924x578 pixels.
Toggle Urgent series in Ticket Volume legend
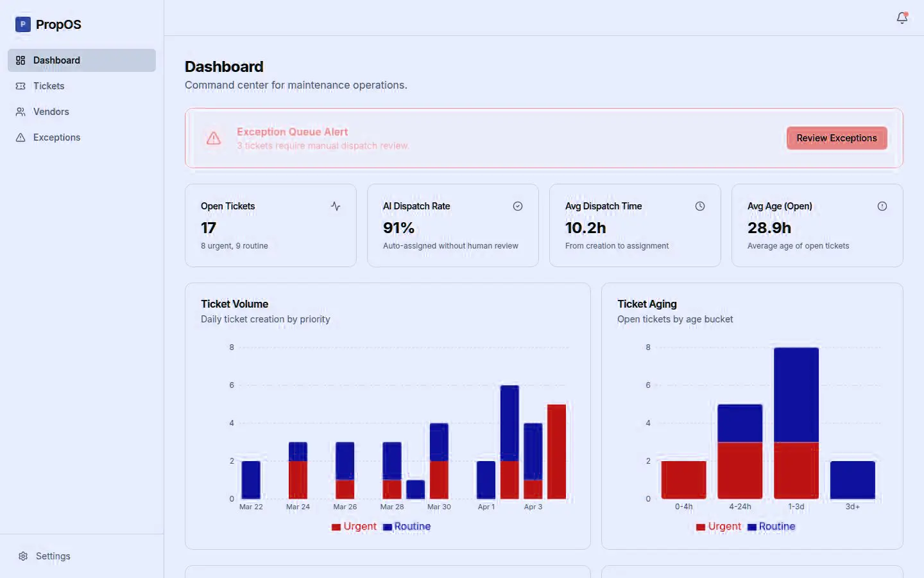(x=354, y=527)
